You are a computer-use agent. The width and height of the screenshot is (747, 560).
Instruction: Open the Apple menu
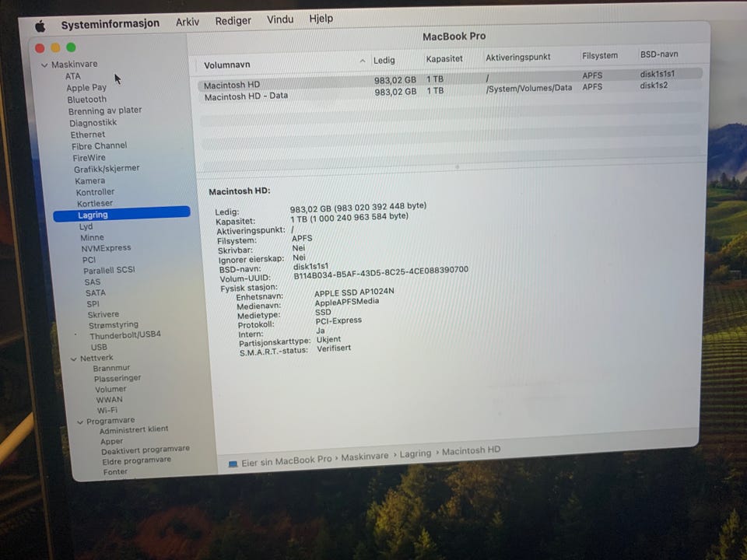tap(40, 26)
